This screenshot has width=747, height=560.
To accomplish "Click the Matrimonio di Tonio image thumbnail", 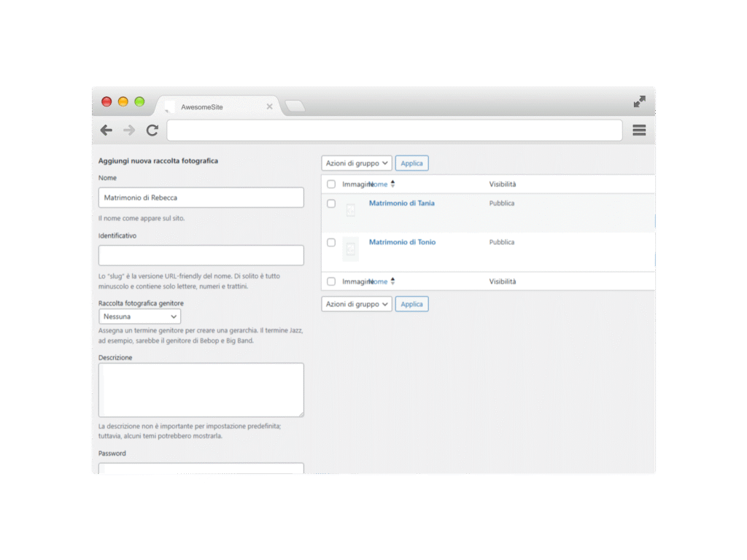I will point(350,249).
